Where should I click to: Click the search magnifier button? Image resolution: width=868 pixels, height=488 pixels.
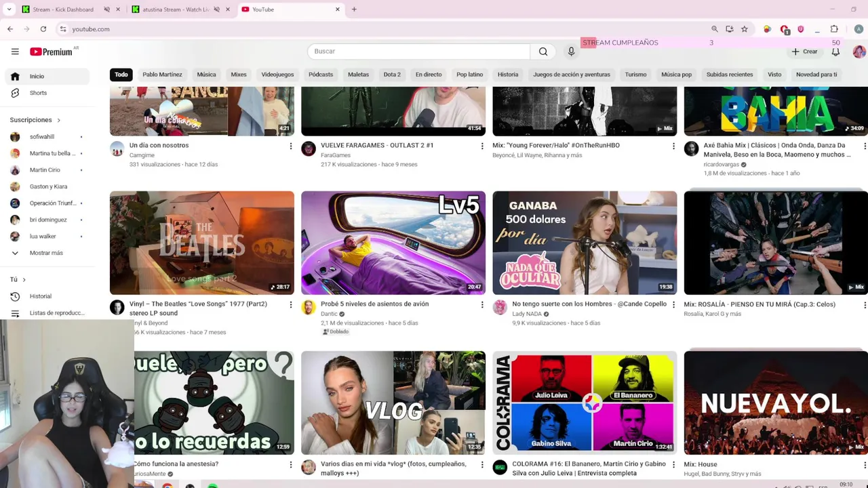pyautogui.click(x=543, y=52)
